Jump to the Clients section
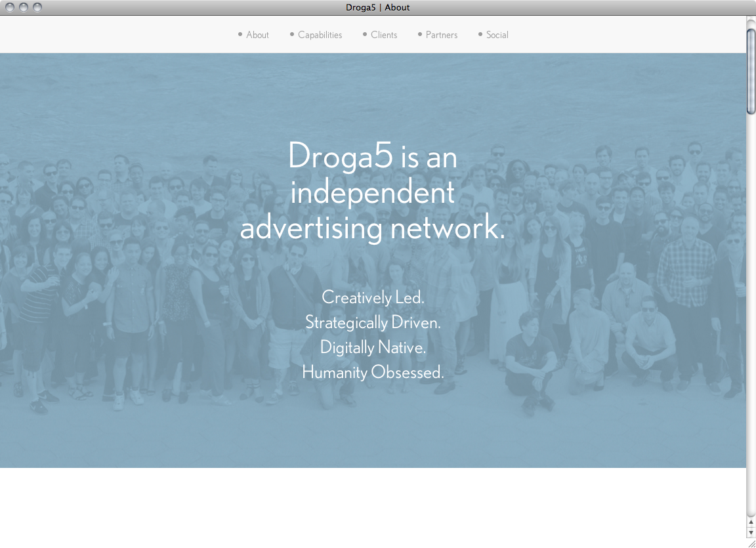Screen dimensions: 756x548 coord(384,35)
